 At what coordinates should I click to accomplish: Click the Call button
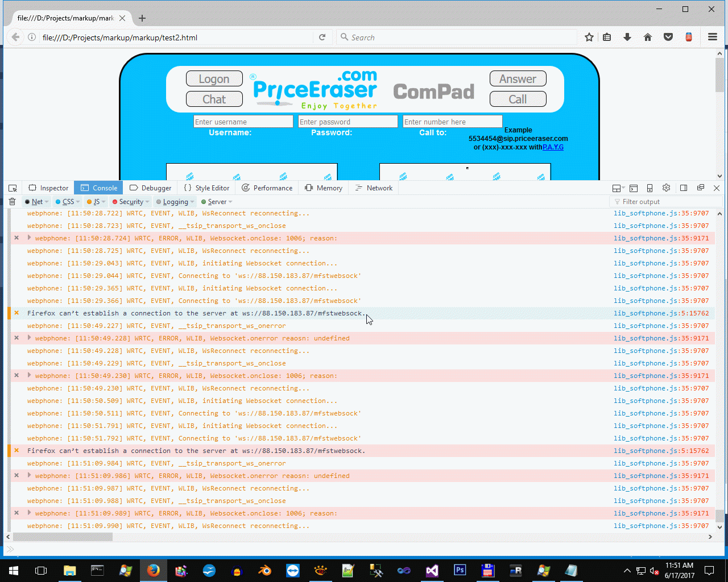tap(518, 99)
